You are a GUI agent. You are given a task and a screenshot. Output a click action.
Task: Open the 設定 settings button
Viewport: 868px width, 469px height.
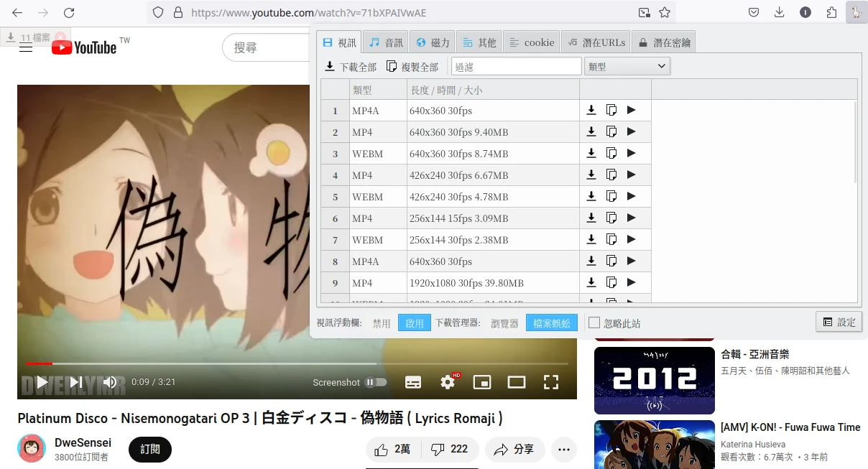click(839, 322)
